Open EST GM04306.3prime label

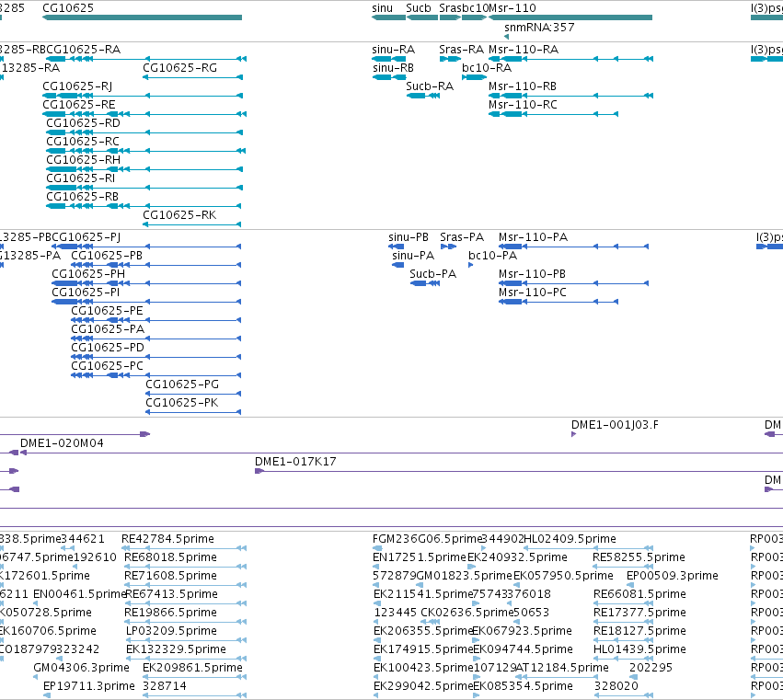pos(81,668)
